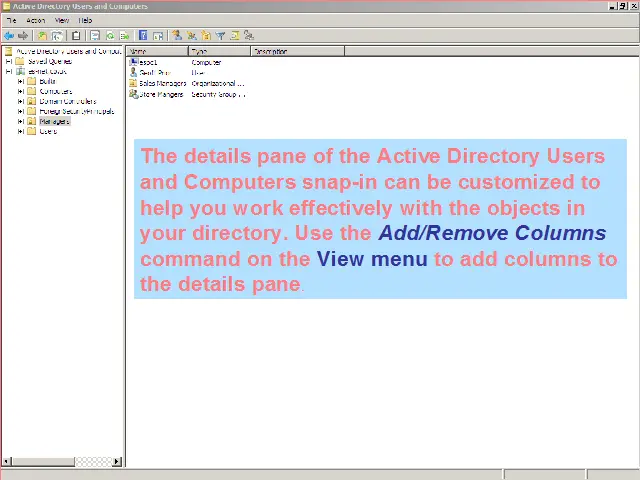Click the 'Computer' type cell
Screen dimensions: 640x480
(x=206, y=62)
